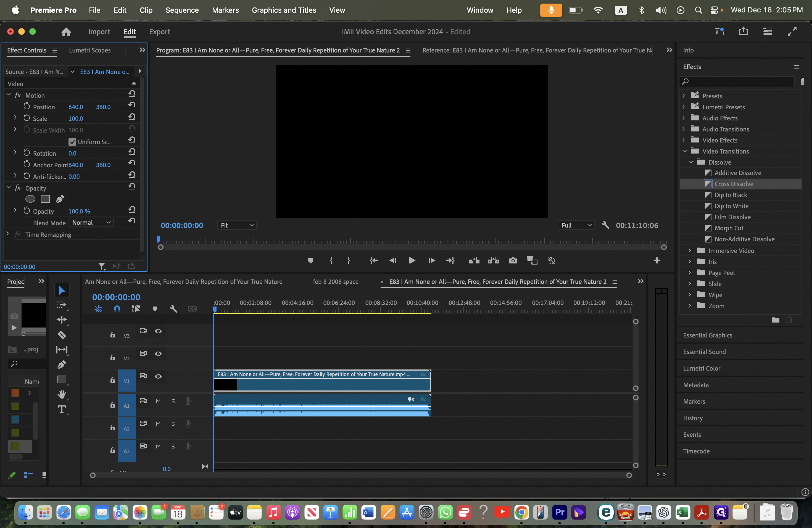Toggle Snap in timeline
Screen dimensions: 812x528
117,309
